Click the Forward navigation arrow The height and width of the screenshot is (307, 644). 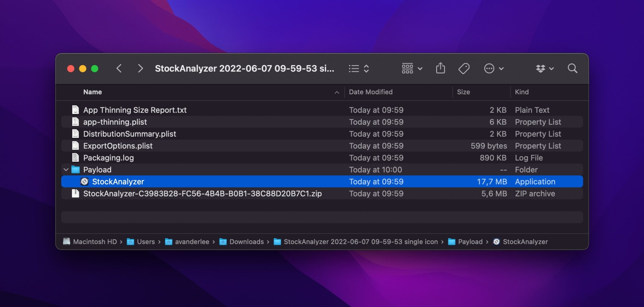tap(141, 68)
